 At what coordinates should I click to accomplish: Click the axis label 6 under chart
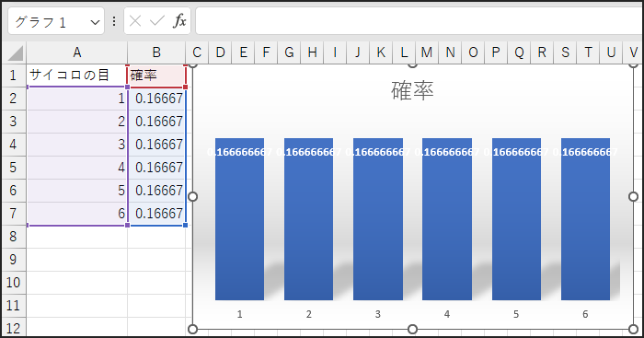(585, 314)
